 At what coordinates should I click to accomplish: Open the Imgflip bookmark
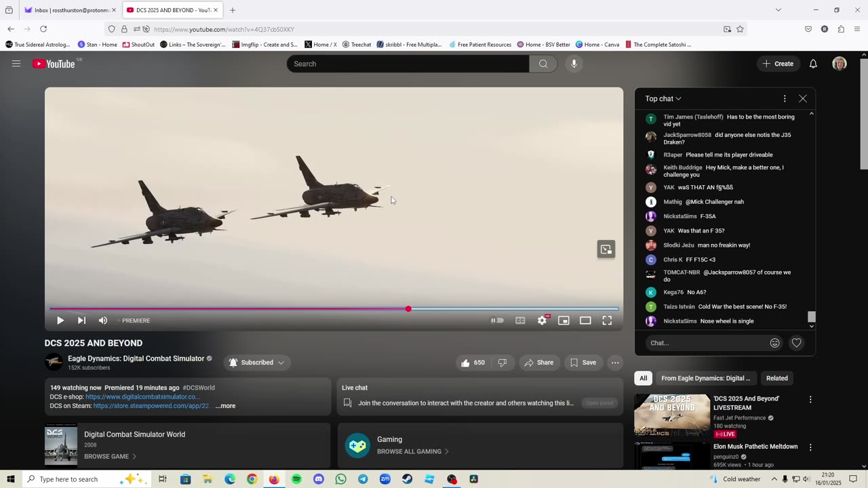click(264, 45)
